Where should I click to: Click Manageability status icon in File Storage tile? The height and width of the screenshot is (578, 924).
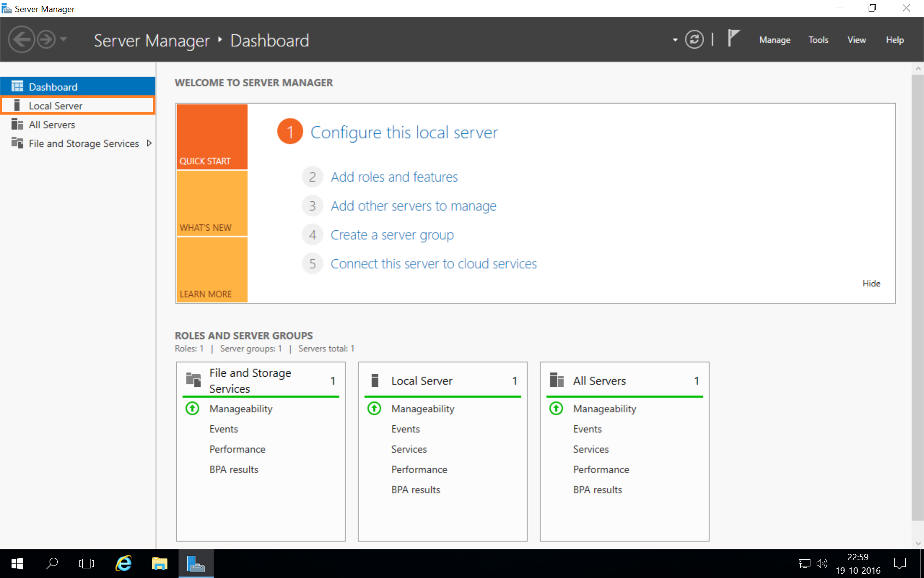192,408
